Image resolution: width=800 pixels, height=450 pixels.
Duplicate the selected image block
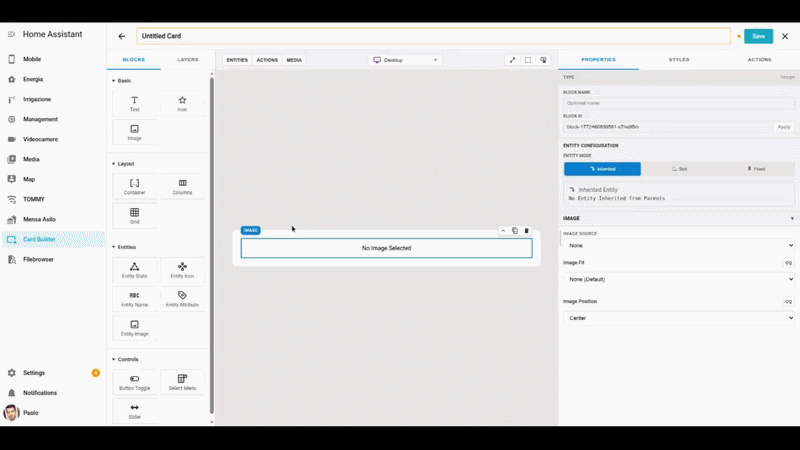[515, 231]
